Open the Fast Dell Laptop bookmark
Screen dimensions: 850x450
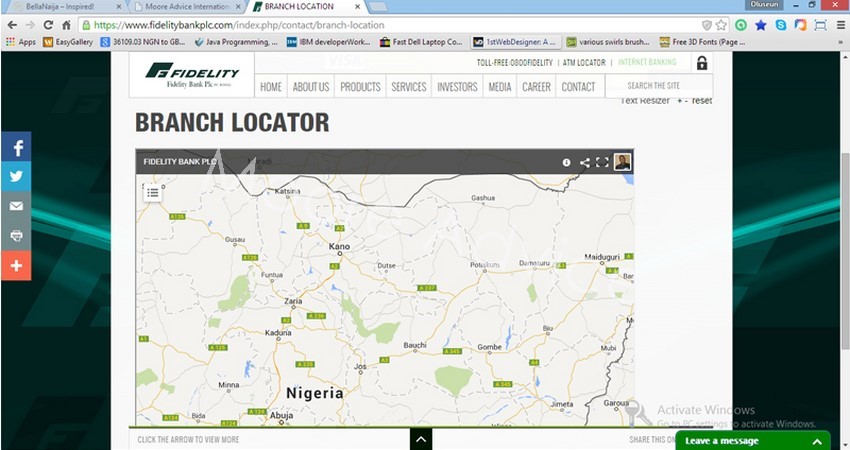coord(421,42)
